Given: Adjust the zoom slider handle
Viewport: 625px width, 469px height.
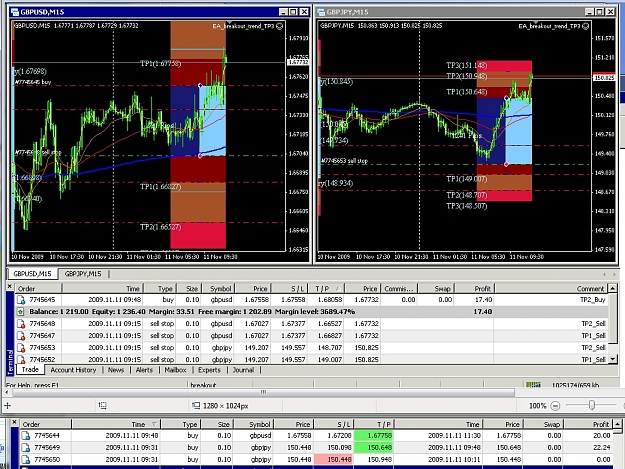Looking at the screenshot, I should (x=592, y=405).
